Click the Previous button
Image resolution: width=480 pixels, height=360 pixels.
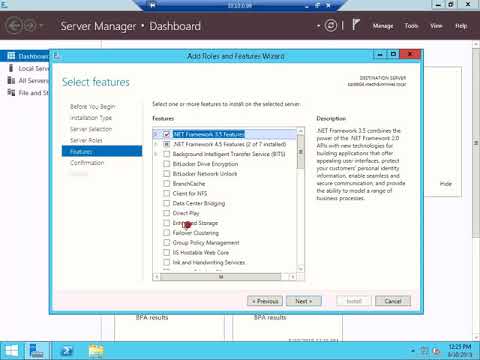pos(265,301)
